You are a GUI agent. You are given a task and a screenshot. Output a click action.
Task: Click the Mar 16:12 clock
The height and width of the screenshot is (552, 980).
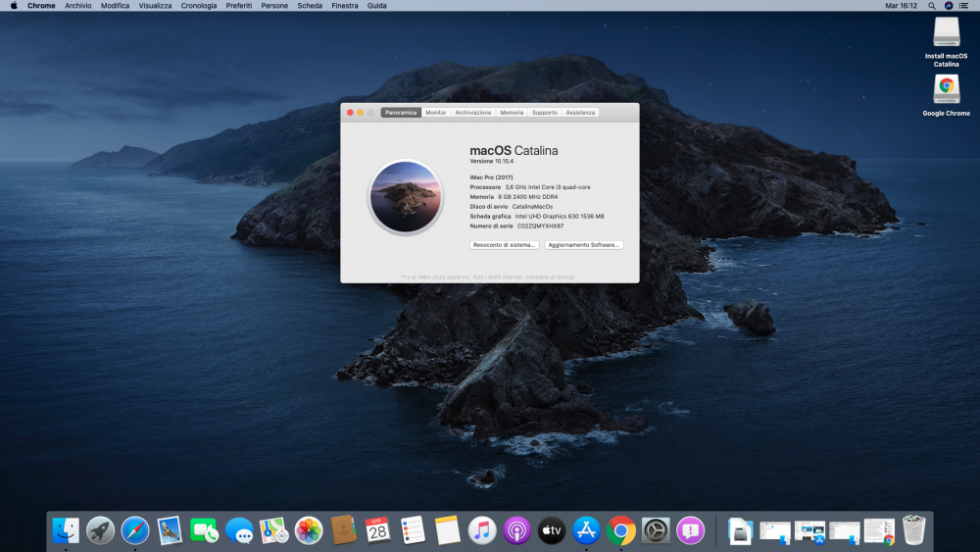tap(901, 6)
